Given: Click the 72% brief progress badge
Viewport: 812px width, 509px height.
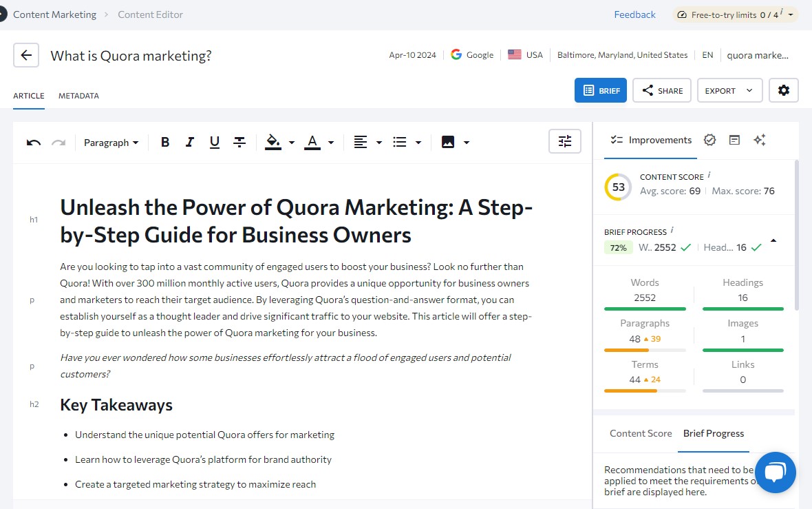Looking at the screenshot, I should (619, 248).
